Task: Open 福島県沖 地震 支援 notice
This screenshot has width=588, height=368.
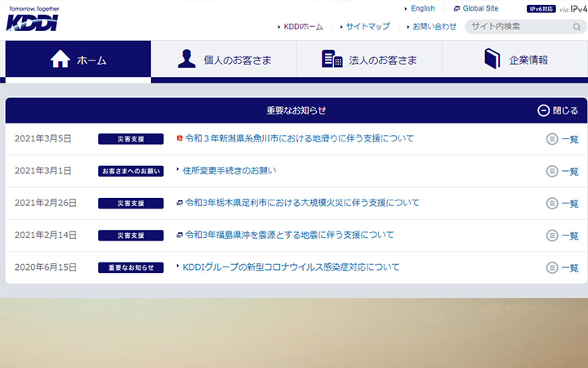Action: click(289, 235)
